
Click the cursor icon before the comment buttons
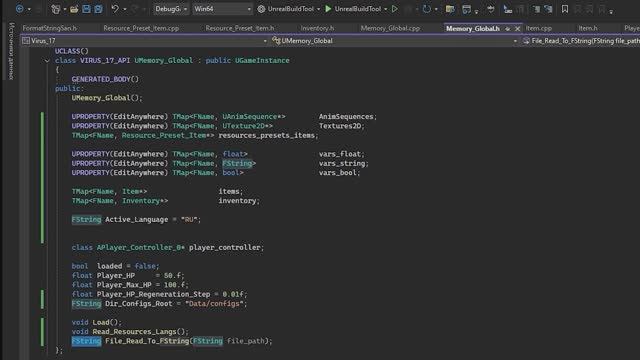click(507, 9)
